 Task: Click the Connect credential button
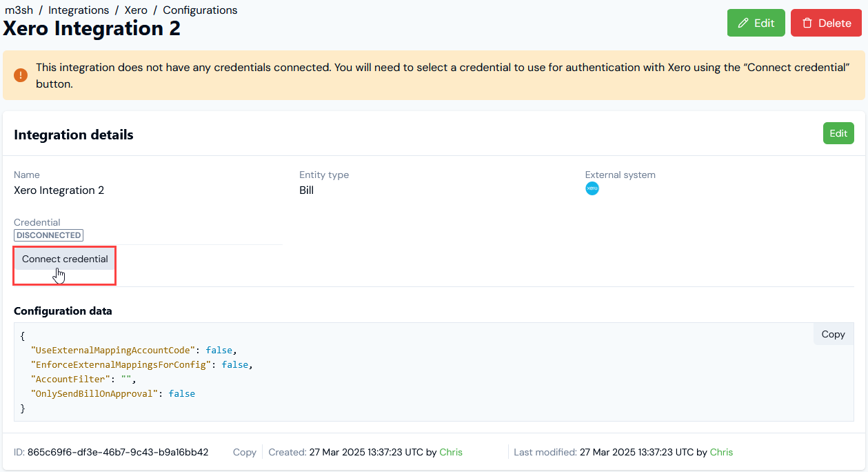coord(65,259)
